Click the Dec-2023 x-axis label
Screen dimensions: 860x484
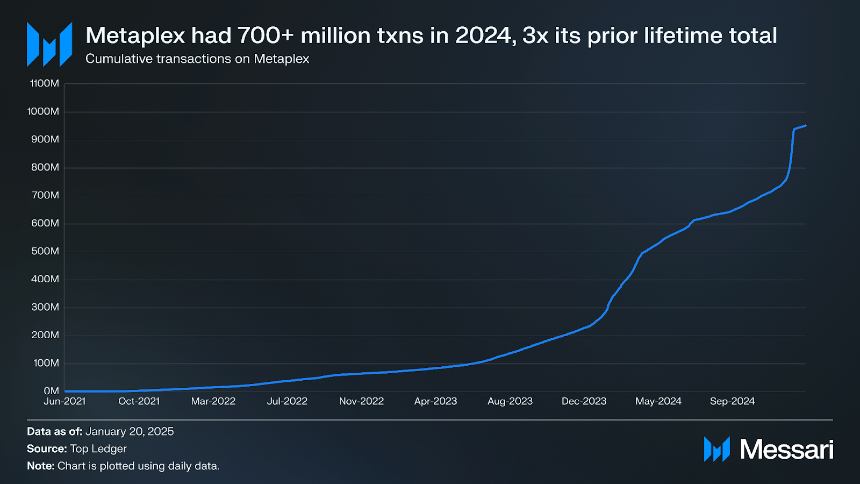pyautogui.click(x=584, y=401)
